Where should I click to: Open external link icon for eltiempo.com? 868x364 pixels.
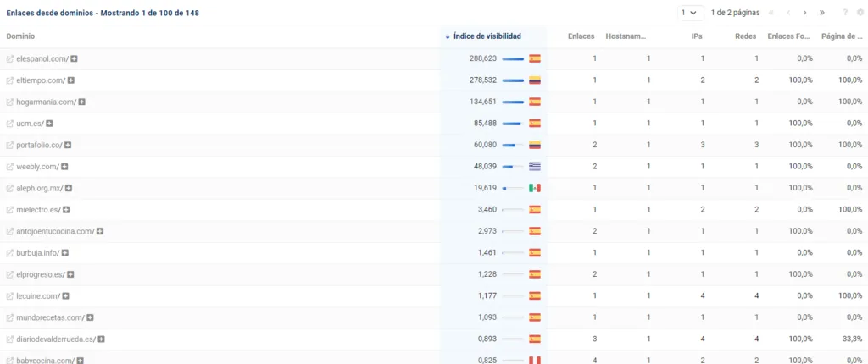pyautogui.click(x=9, y=80)
